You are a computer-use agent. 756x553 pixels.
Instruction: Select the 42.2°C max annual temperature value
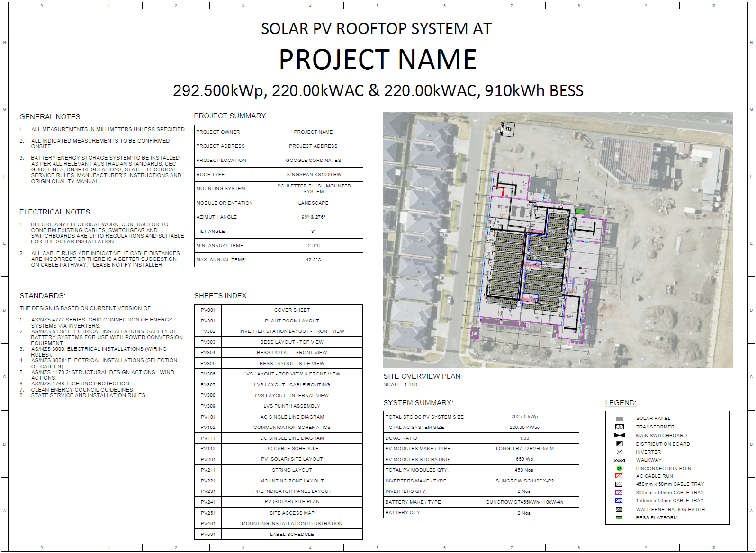click(314, 260)
